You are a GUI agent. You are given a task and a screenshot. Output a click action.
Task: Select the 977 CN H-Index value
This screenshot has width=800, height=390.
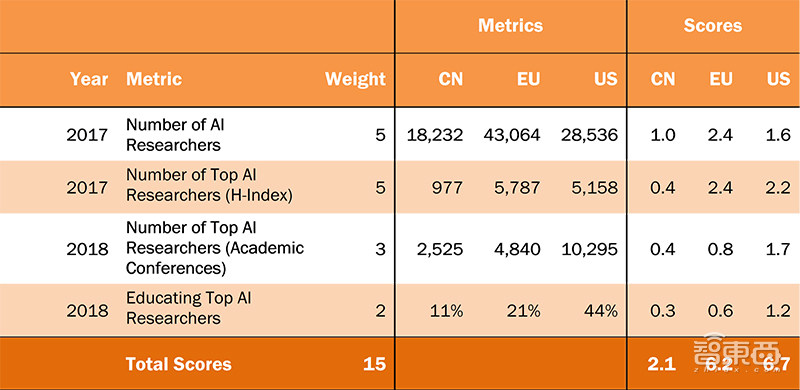[447, 188]
